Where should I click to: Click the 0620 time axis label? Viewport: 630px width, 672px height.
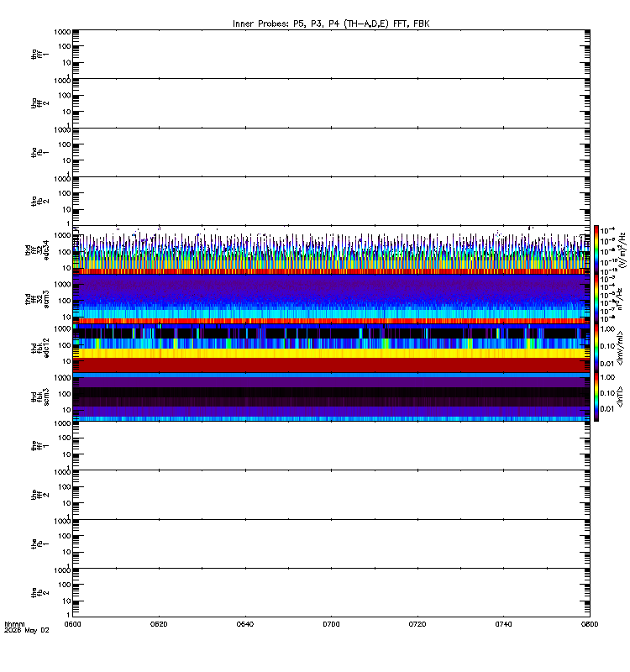(159, 624)
